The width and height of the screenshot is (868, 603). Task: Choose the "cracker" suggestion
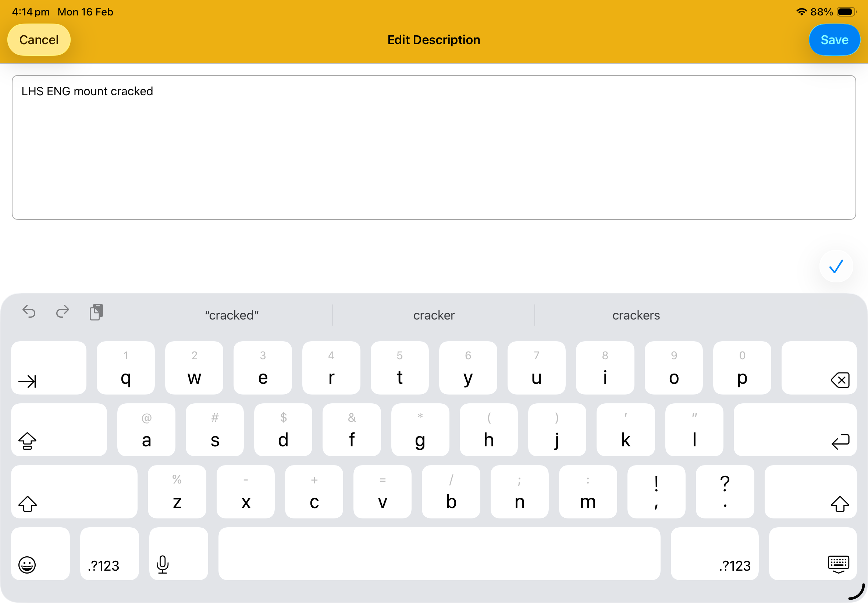click(433, 315)
